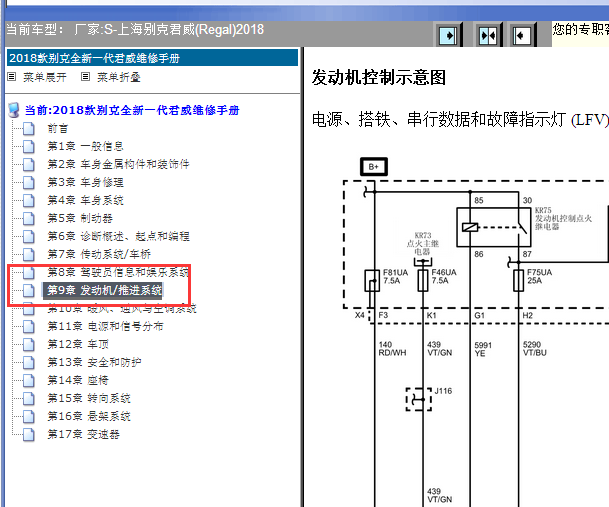Click the page icon beside 第15章
The height and width of the screenshot is (507, 609).
pyautogui.click(x=29, y=398)
